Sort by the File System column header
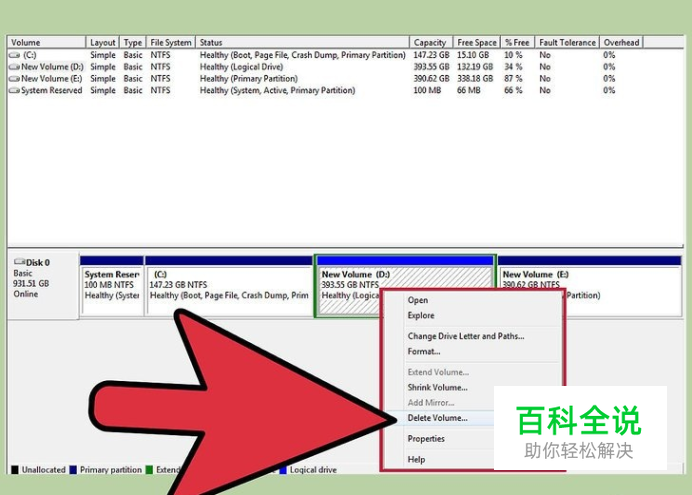This screenshot has width=692, height=495. tap(171, 42)
